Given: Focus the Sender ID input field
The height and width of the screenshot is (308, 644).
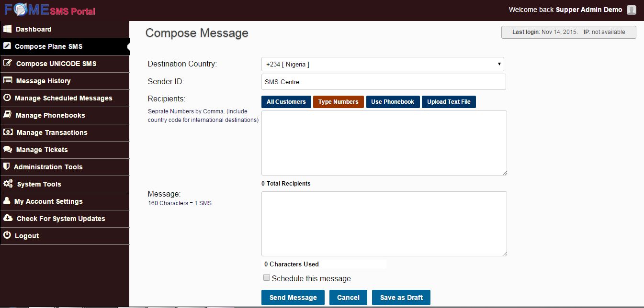Looking at the screenshot, I should tap(384, 82).
